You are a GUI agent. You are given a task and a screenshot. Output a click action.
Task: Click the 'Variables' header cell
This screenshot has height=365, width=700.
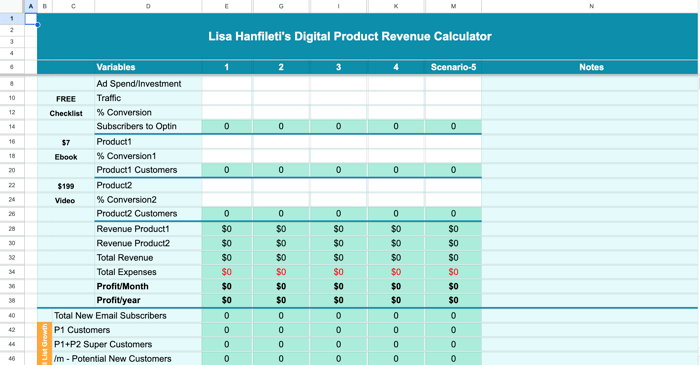pos(148,67)
